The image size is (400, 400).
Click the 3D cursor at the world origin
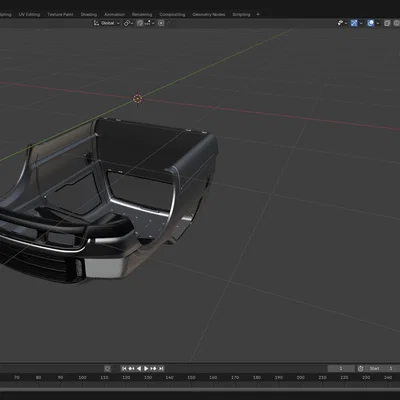coord(138,98)
